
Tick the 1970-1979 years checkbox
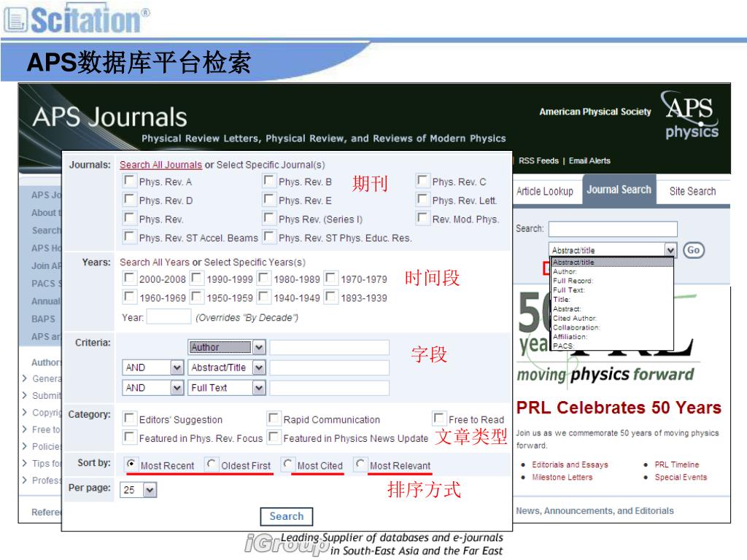point(330,278)
